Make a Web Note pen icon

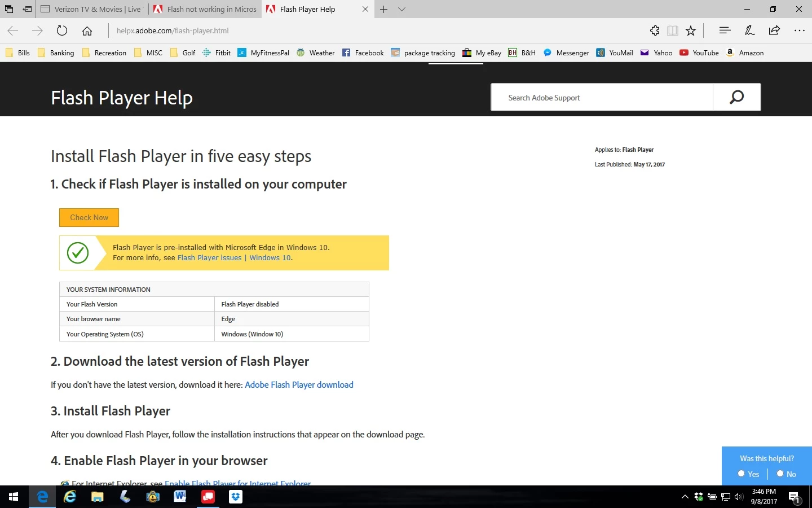click(x=749, y=30)
